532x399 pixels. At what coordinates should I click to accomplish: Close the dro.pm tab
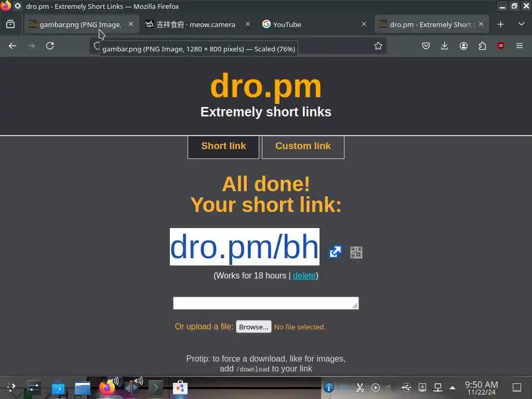(481, 24)
